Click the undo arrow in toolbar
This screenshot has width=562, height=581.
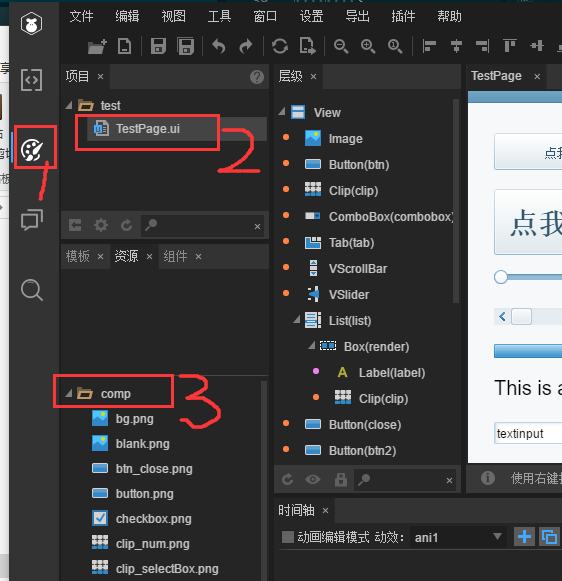pyautogui.click(x=219, y=47)
